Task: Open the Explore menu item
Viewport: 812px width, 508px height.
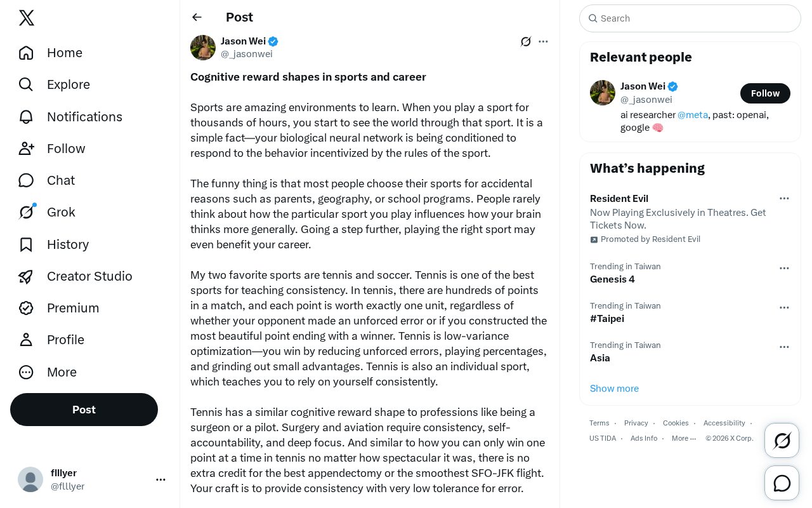Action: pos(55,84)
